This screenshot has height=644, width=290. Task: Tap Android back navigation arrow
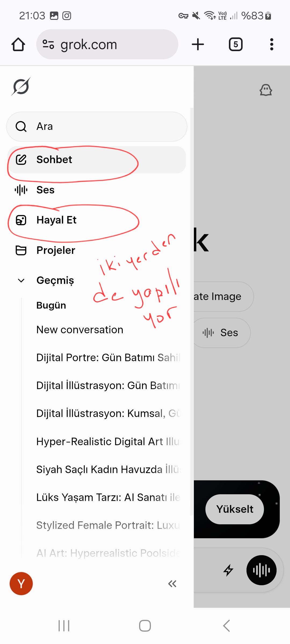tap(226, 626)
